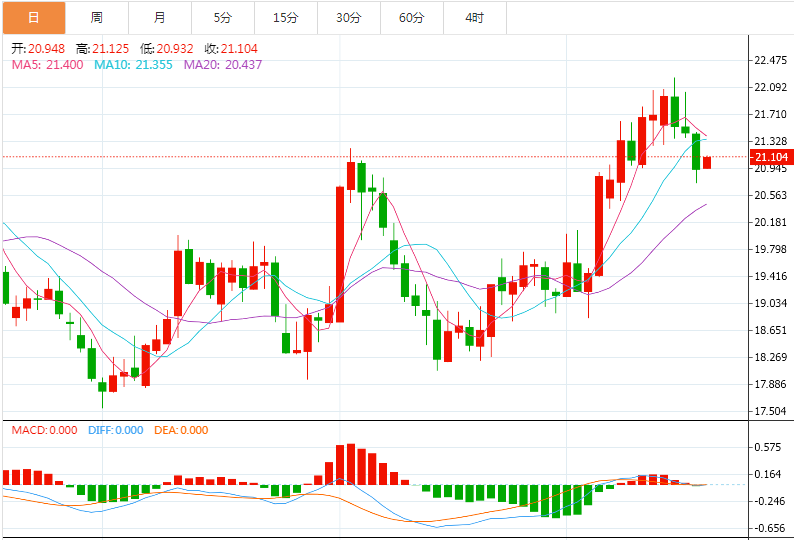Viewport: 794px width, 540px height.
Task: Click the 0.575 MACD axis label
Action: click(x=768, y=447)
